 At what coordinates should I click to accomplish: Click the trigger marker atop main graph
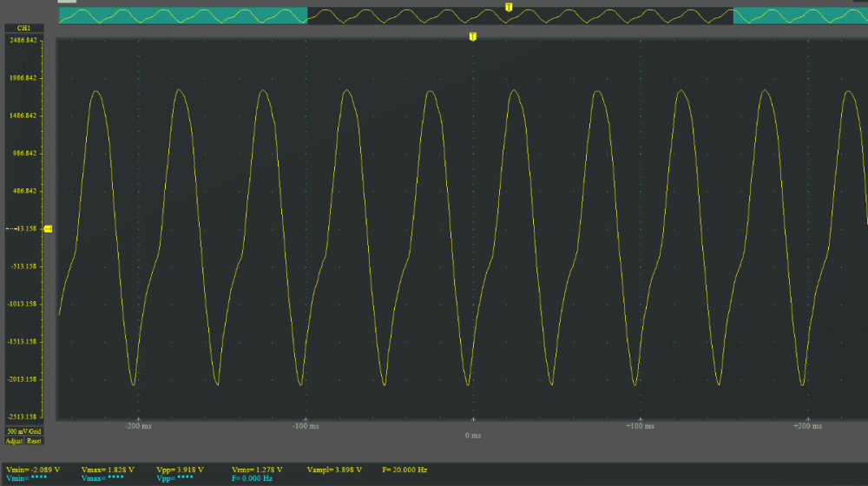click(x=473, y=36)
